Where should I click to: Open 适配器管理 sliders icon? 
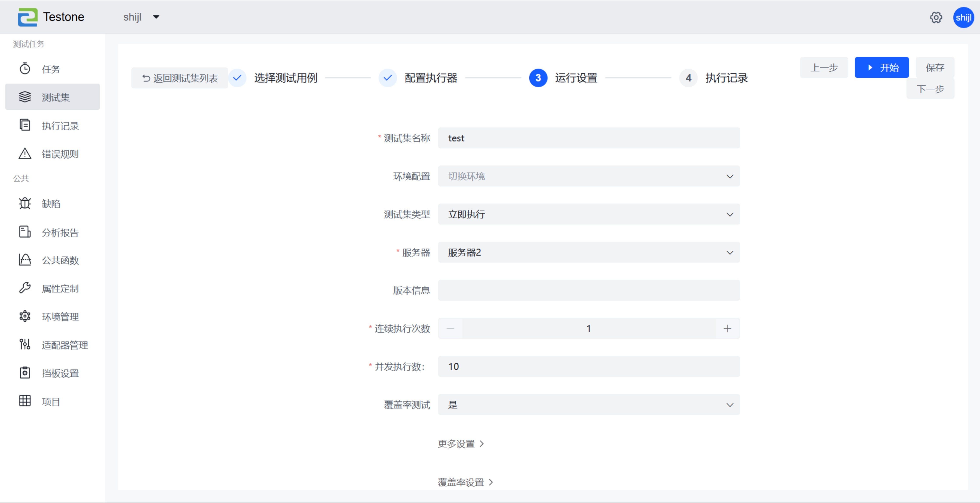tap(25, 345)
